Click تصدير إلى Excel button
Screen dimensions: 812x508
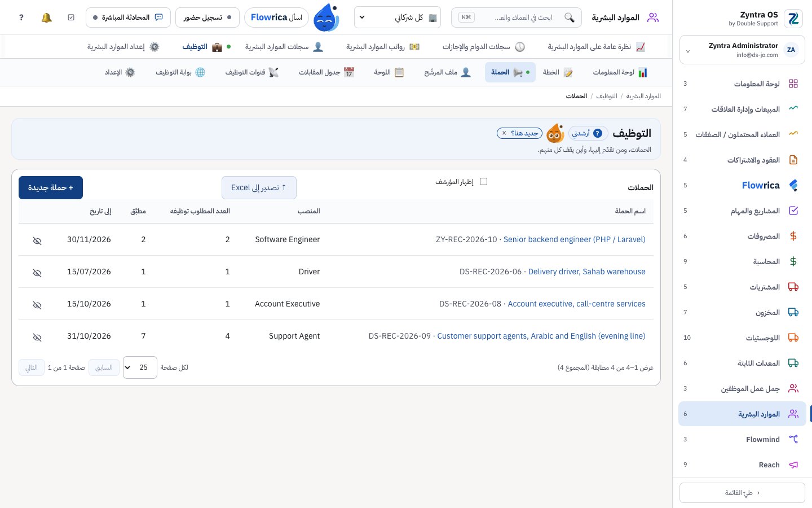[x=259, y=187]
